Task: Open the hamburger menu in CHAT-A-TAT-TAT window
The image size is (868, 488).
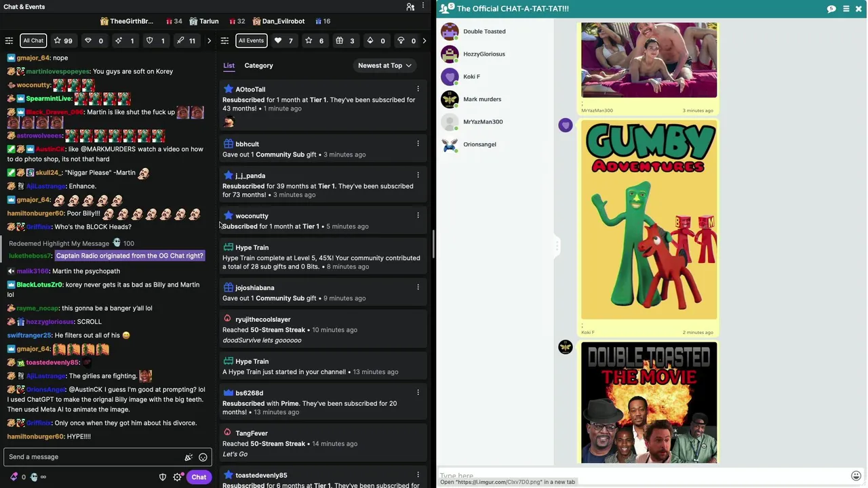Action: [x=846, y=9]
